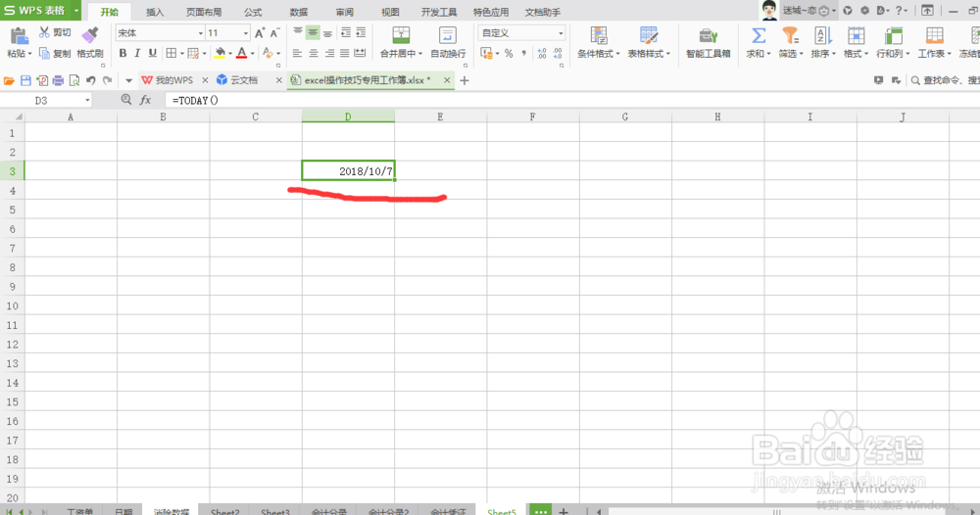Open Conditional Formatting menu
This screenshot has height=515, width=980.
[x=599, y=42]
